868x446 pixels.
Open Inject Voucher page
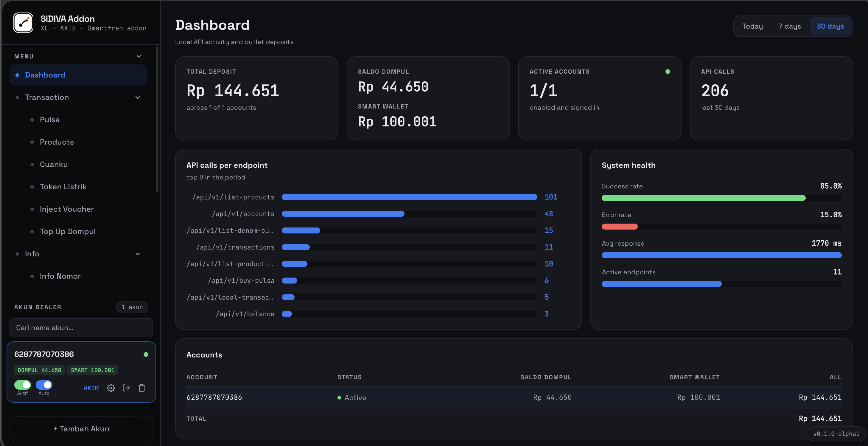pos(67,209)
